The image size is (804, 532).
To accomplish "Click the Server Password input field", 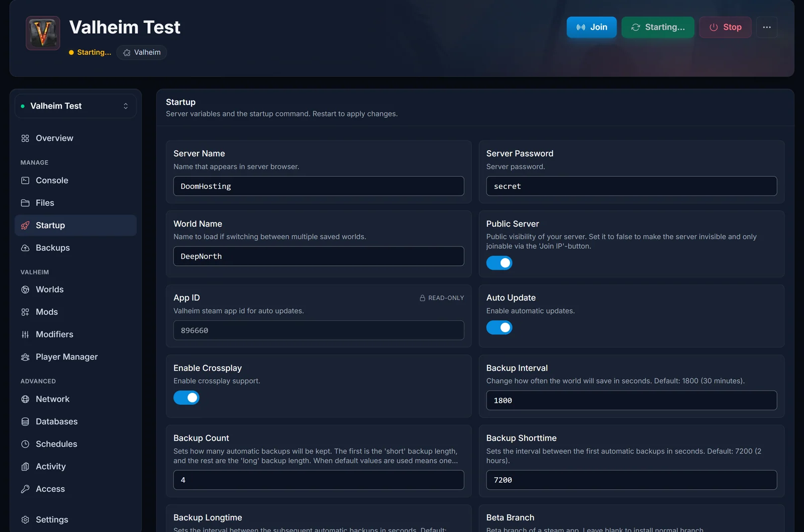I will click(631, 186).
